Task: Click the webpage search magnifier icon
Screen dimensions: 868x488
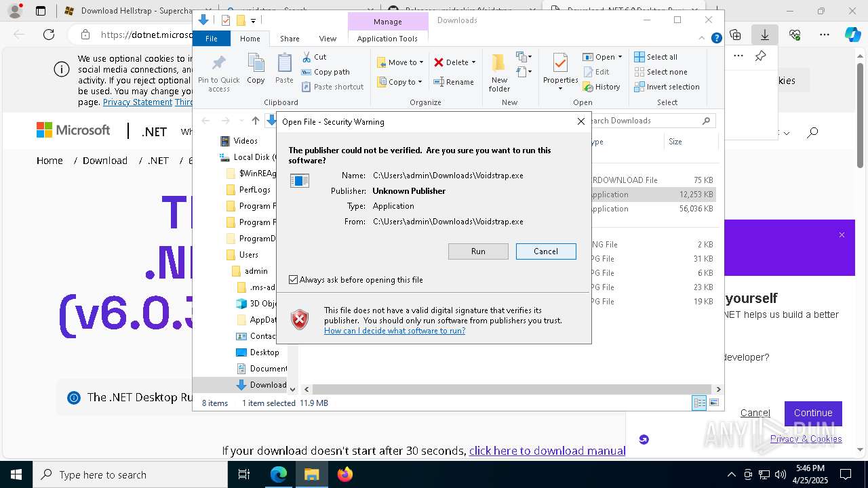Action: point(812,133)
